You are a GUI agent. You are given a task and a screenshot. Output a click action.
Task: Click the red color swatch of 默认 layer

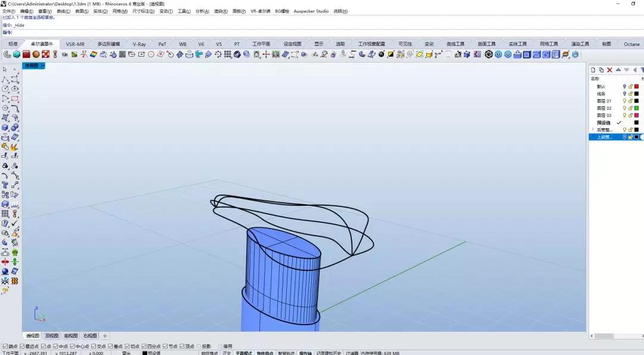coord(637,87)
